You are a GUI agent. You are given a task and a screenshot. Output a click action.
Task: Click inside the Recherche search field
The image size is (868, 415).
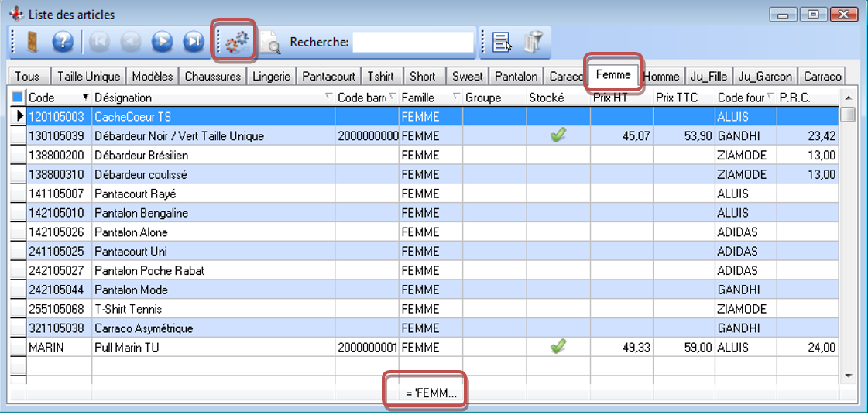pos(412,42)
